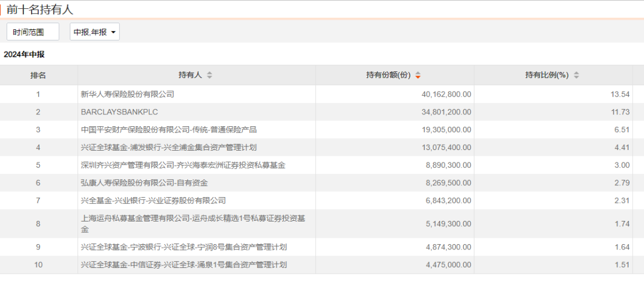Click rank 1 cell for 新华人寿保险
The height and width of the screenshot is (284, 644).
tap(38, 94)
